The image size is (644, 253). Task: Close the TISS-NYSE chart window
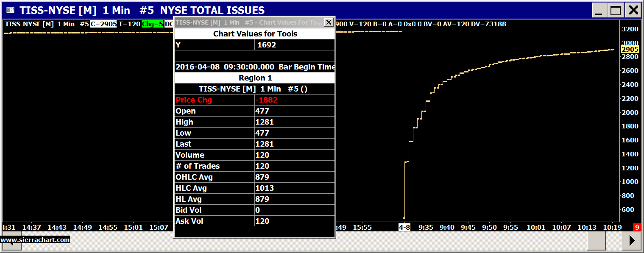(x=633, y=10)
